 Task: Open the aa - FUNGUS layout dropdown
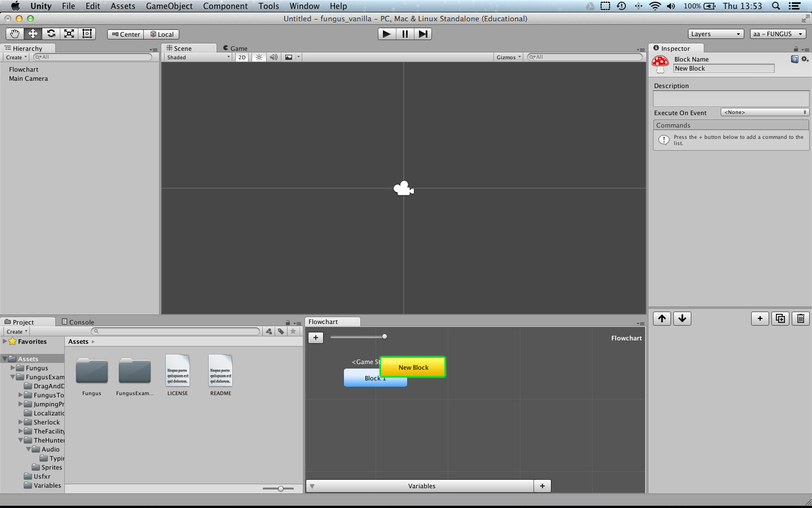point(779,34)
